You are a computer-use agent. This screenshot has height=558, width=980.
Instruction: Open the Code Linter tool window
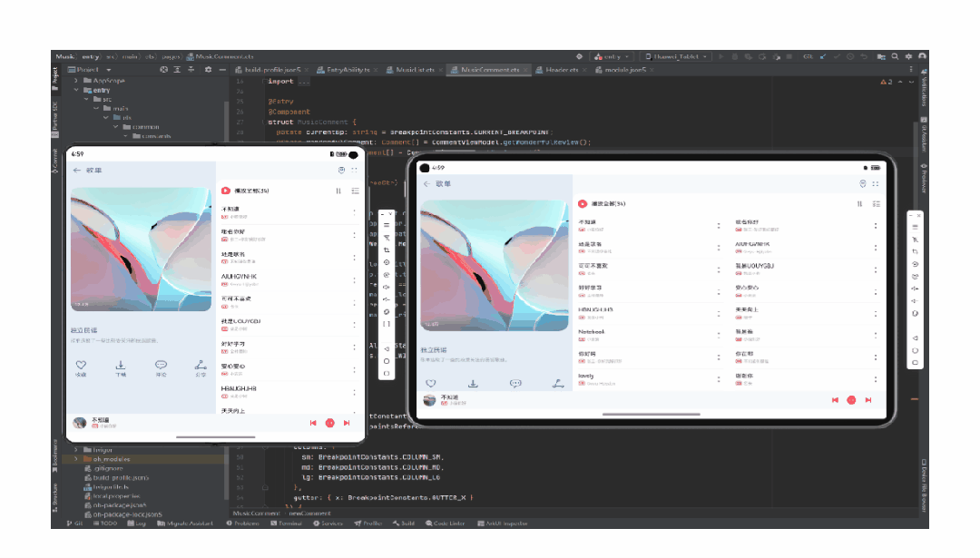445,524
